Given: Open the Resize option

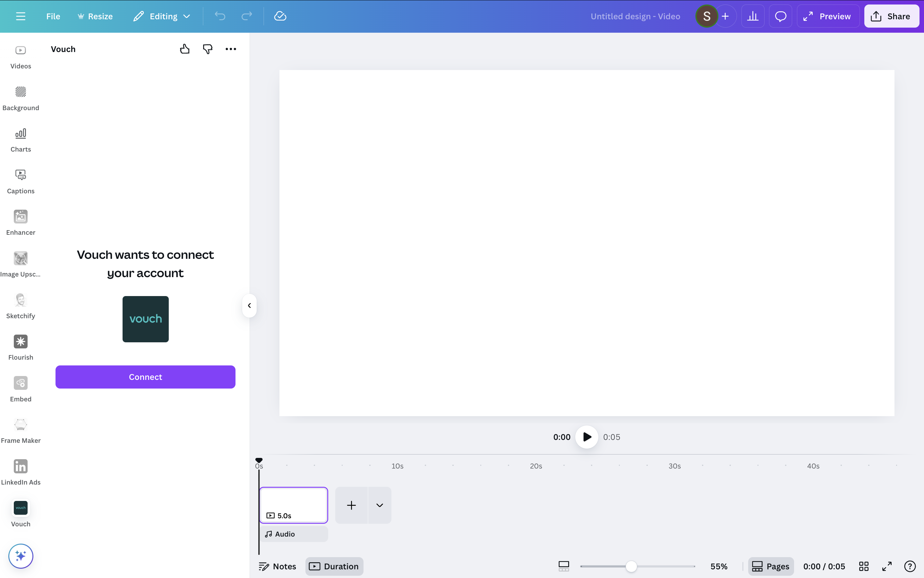Looking at the screenshot, I should [95, 16].
